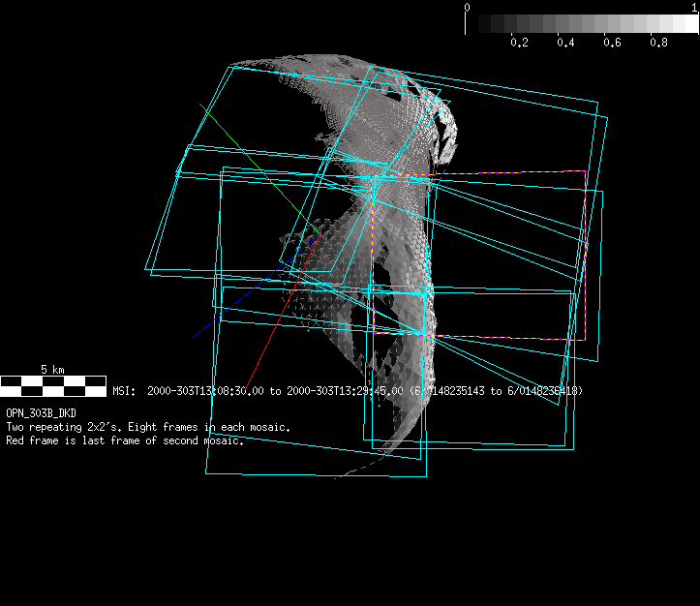Click the "5 km" scale label

tap(52, 370)
